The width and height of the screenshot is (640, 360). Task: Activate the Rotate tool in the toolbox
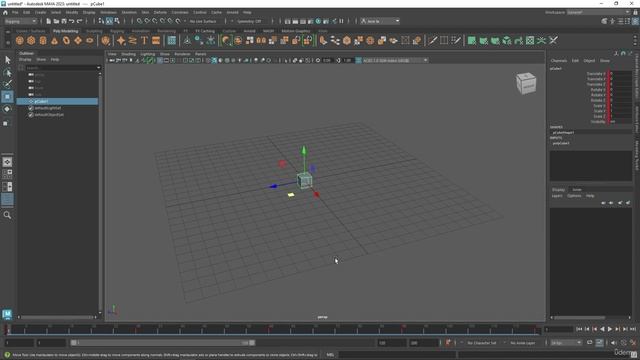(7, 109)
